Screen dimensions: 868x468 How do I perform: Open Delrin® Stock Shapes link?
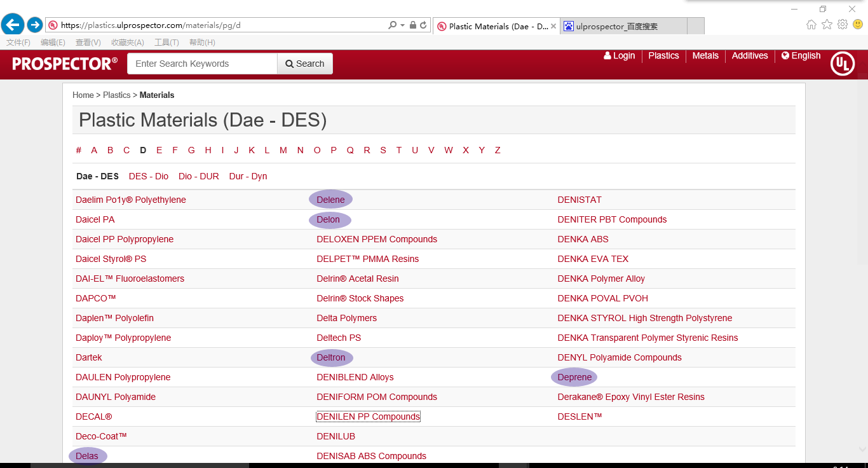[x=360, y=298]
